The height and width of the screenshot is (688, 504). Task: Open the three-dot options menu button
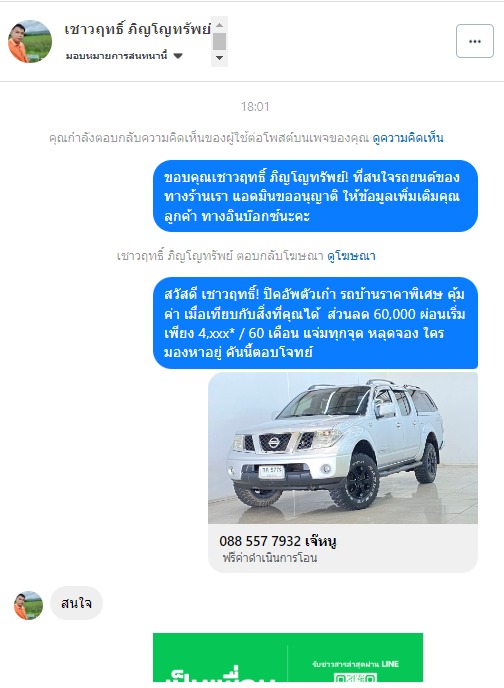(x=475, y=41)
